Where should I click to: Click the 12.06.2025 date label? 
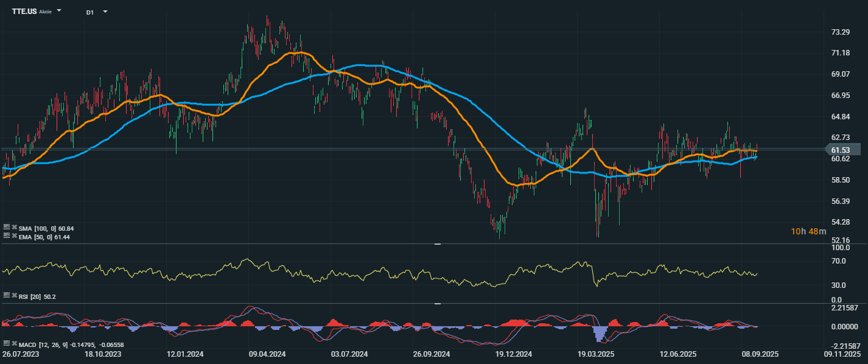[x=678, y=354]
